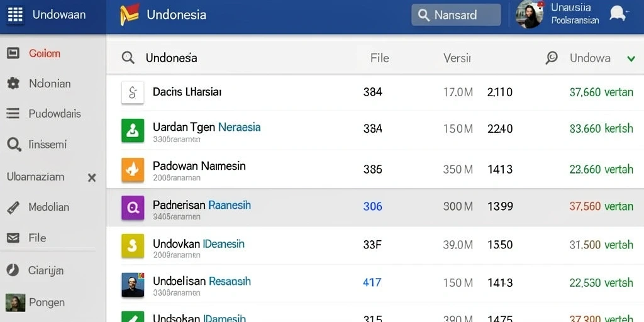Click the Medolian pencil icon
Screen dimensions: 644x322
coord(13,208)
